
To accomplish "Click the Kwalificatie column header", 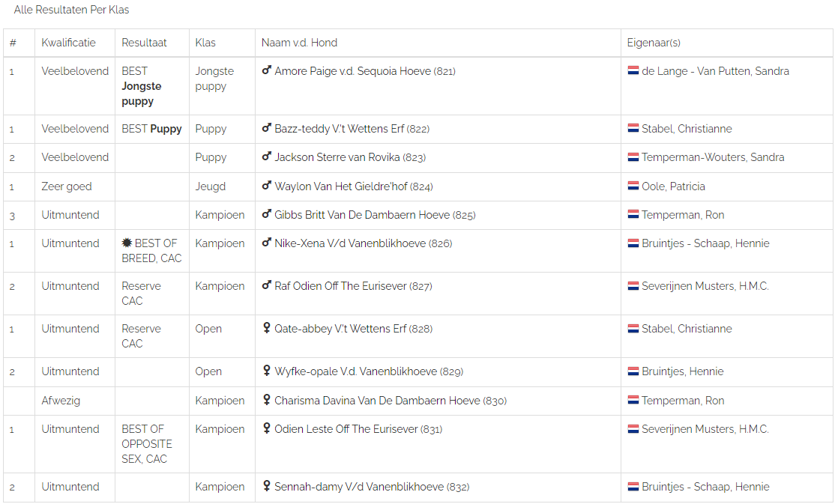I will point(68,43).
